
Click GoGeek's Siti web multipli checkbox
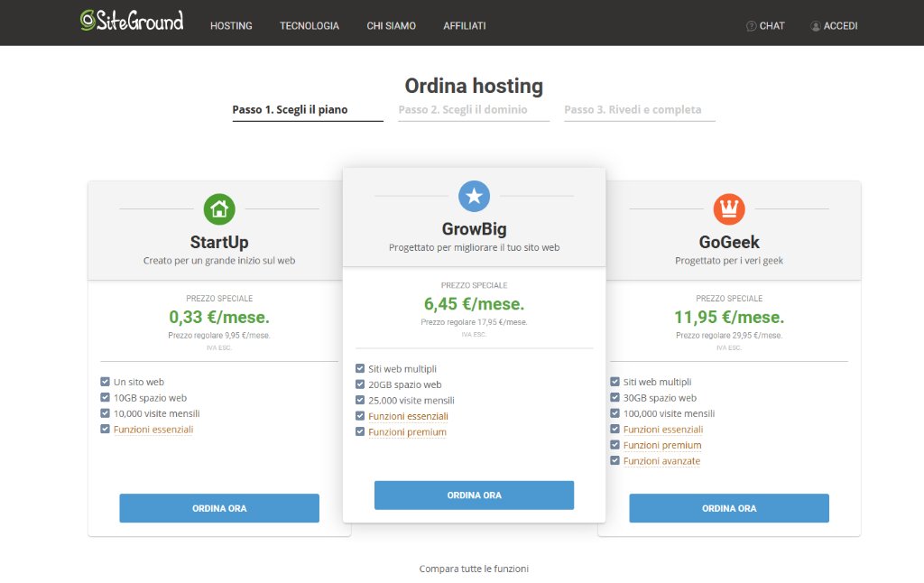tap(614, 382)
